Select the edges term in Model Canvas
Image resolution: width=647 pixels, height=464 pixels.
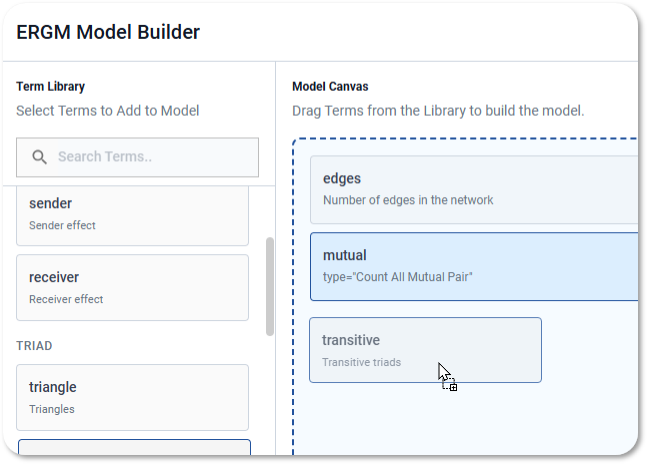tap(474, 190)
